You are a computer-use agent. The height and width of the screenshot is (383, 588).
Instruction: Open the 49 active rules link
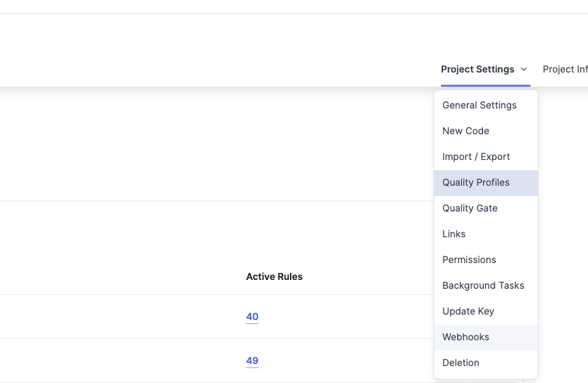pyautogui.click(x=253, y=361)
